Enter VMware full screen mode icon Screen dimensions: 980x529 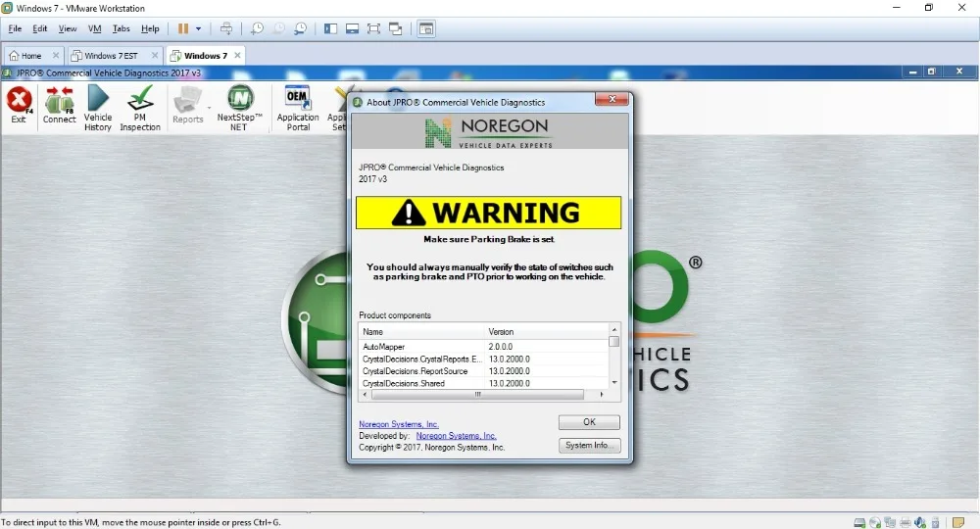click(373, 29)
